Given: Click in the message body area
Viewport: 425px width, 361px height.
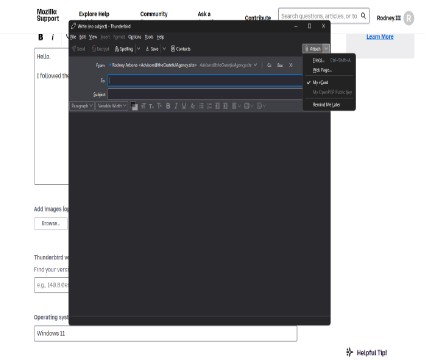Looking at the screenshot, I should (199, 213).
